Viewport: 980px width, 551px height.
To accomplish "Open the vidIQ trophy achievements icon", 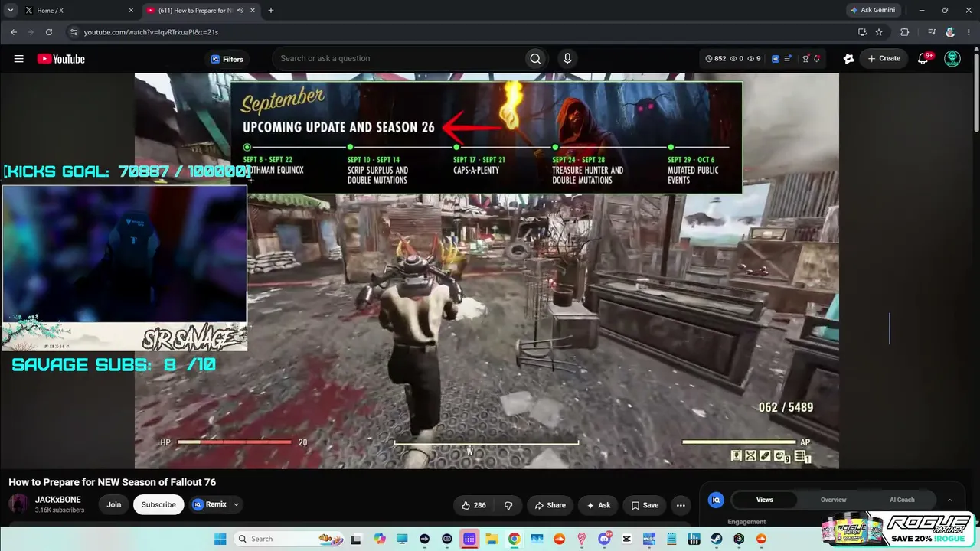I will [805, 59].
